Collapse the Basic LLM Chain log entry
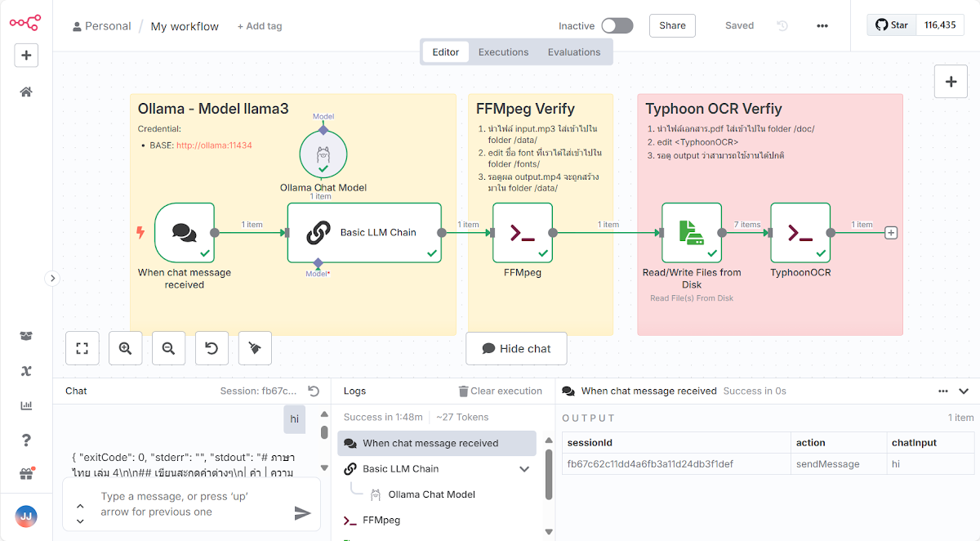Screen dimensions: 980x541 pos(524,469)
